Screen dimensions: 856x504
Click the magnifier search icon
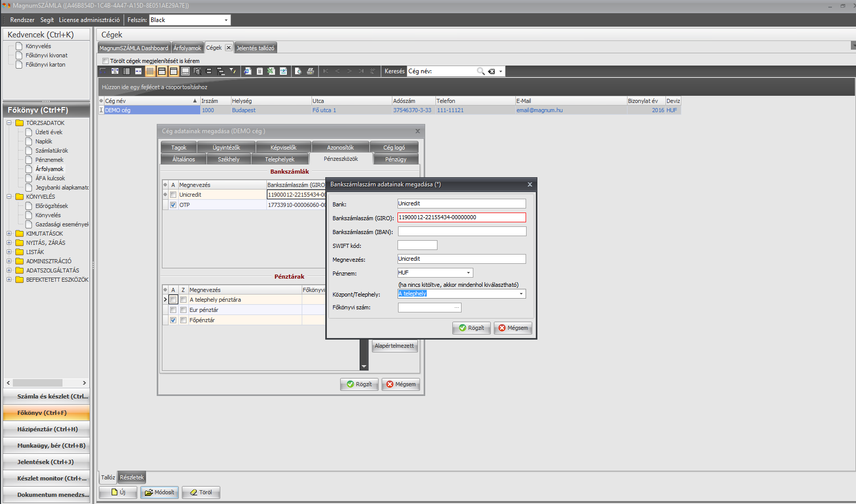[481, 71]
